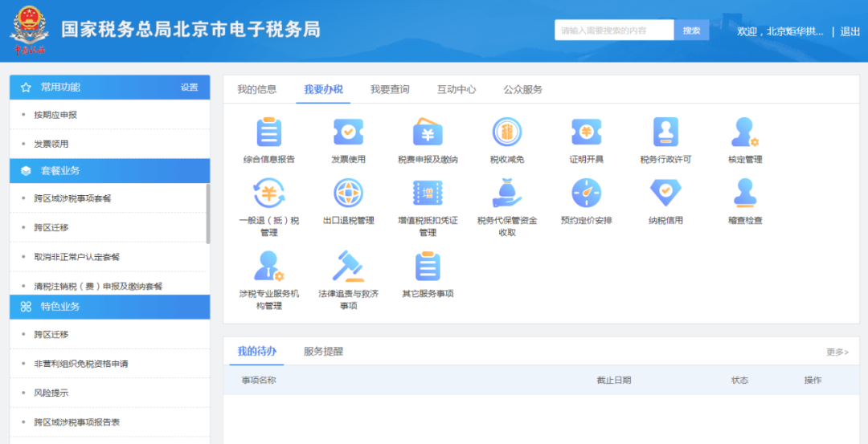Open the 预约定价安排 icon
This screenshot has height=444, width=868.
pyautogui.click(x=587, y=193)
